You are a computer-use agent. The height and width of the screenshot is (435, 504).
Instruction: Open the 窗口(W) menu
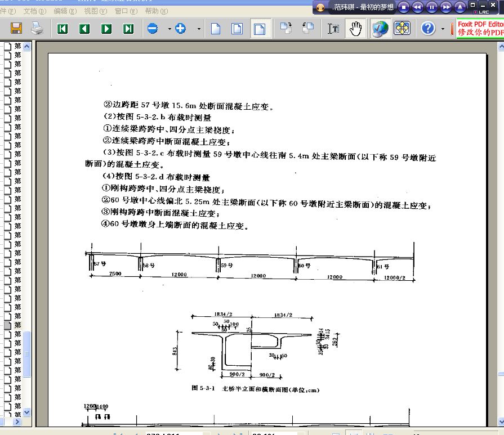pos(126,11)
